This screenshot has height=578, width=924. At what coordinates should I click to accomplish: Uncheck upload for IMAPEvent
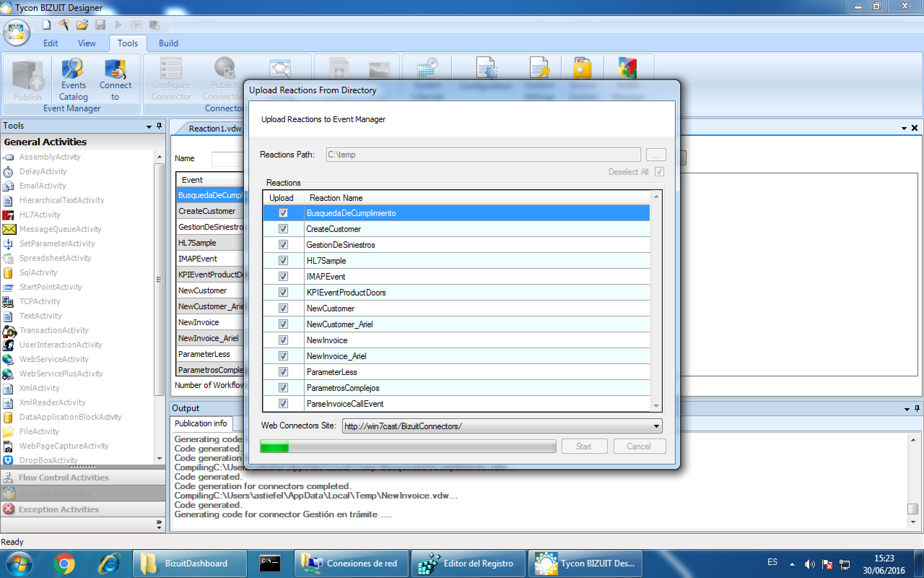coord(283,276)
